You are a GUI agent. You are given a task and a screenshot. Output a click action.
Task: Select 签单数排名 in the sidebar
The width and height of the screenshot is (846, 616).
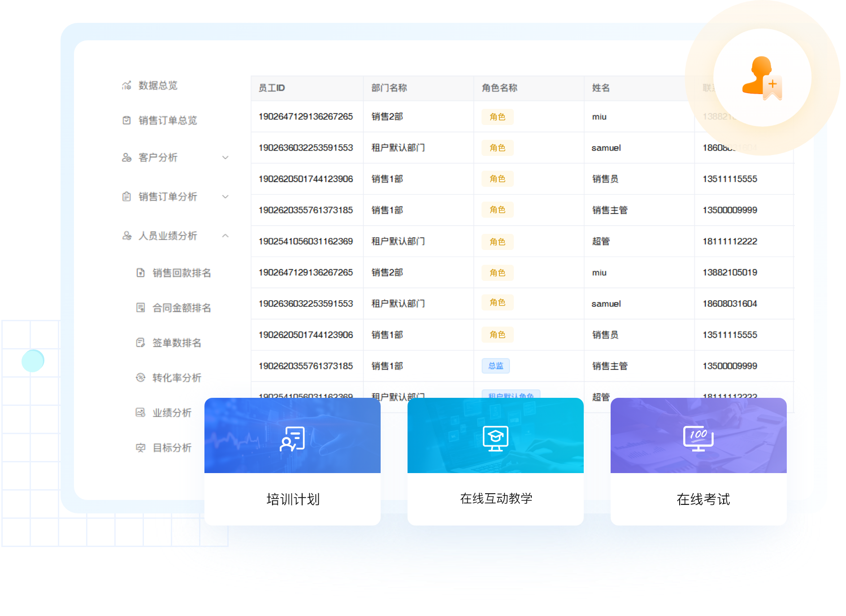click(177, 343)
